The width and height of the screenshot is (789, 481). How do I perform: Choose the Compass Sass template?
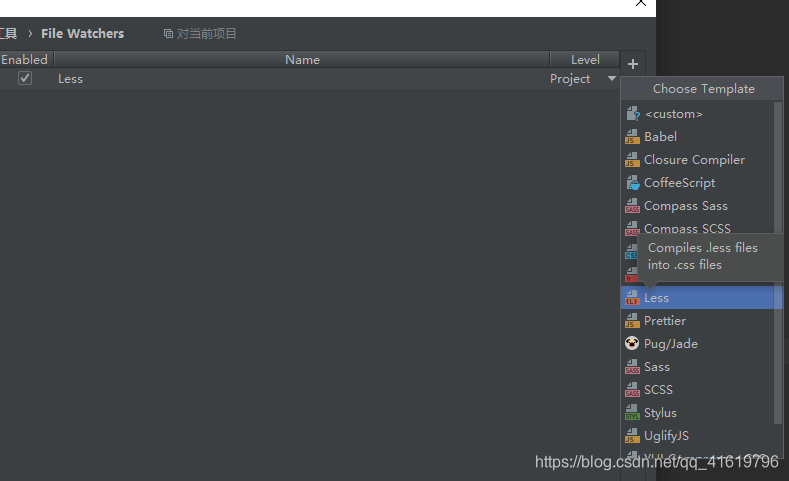[x=698, y=206]
